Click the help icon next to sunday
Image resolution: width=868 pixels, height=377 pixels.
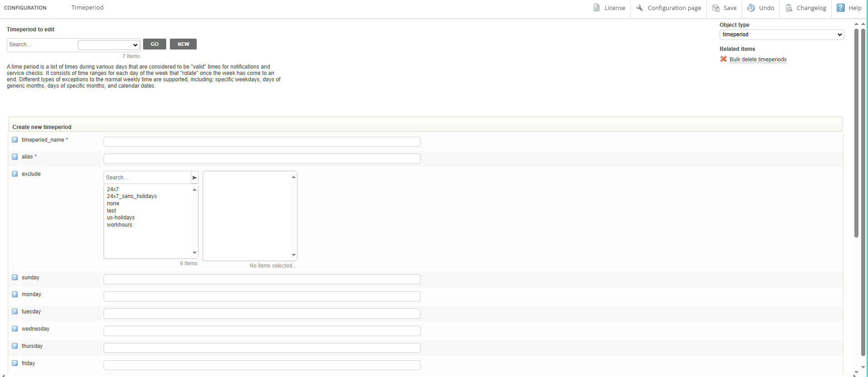pyautogui.click(x=15, y=278)
